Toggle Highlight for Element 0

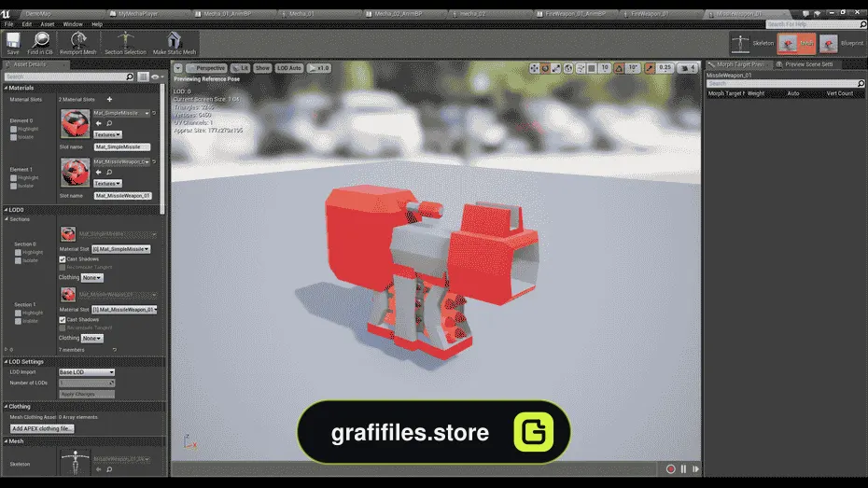[13, 129]
